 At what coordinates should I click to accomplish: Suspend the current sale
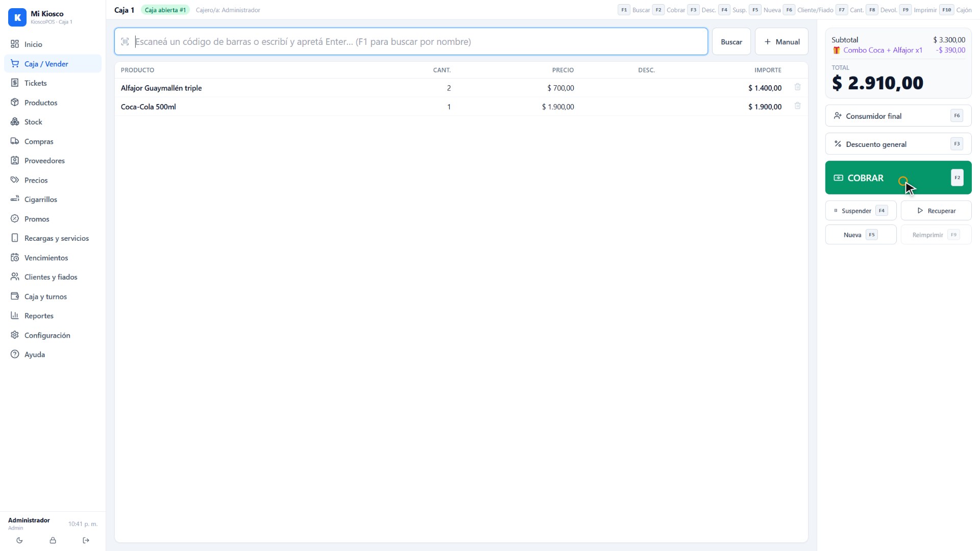[x=861, y=211]
